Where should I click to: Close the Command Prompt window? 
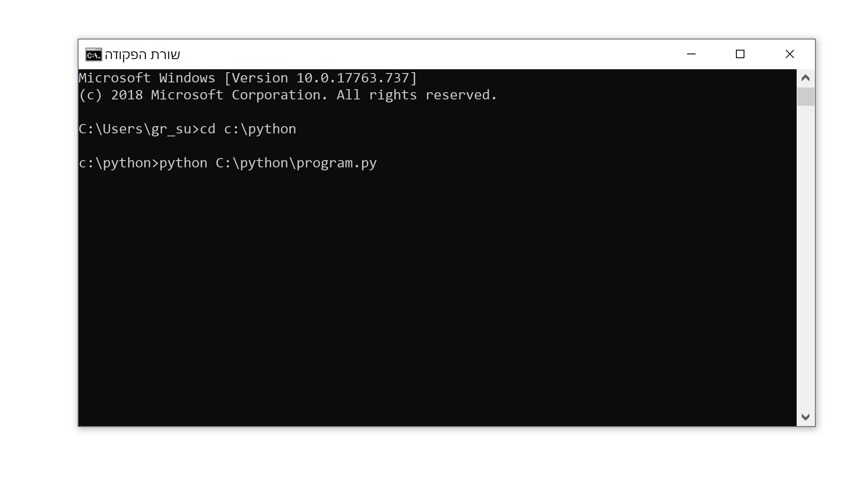click(790, 54)
